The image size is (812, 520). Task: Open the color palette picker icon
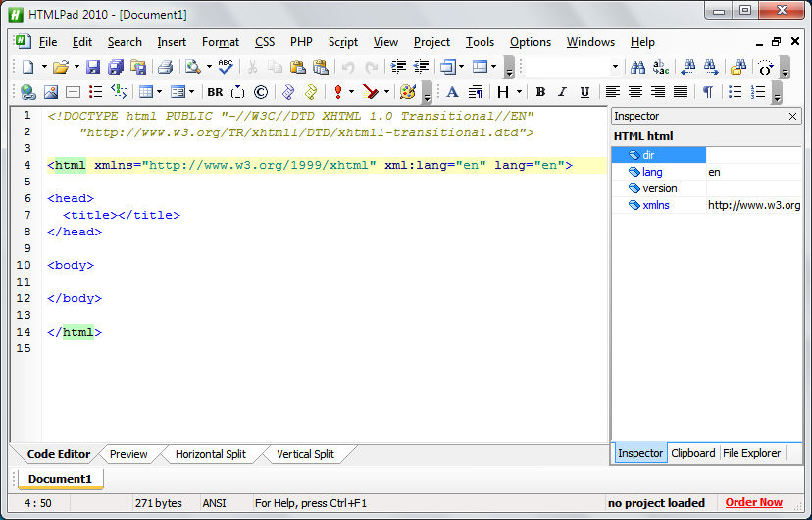coord(408,92)
